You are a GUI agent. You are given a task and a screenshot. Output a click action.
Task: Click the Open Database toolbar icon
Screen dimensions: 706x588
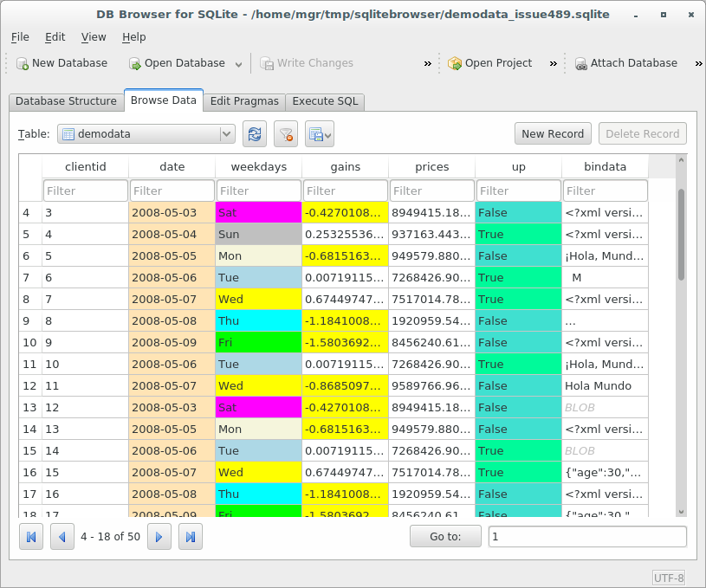134,63
